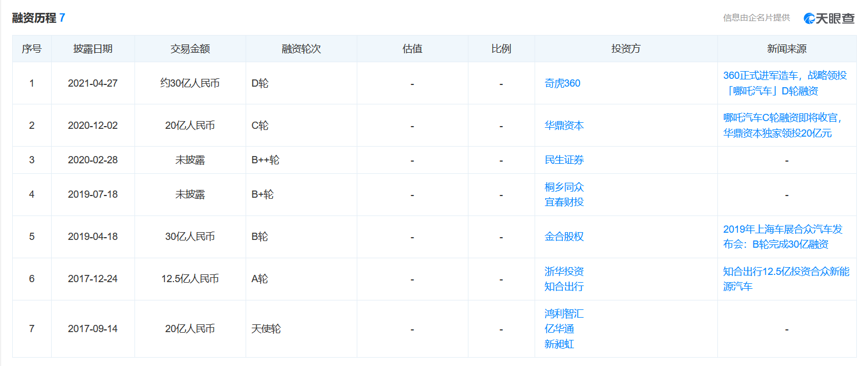Select the date cell 2020-12-02
The width and height of the screenshot is (868, 366).
click(x=93, y=126)
